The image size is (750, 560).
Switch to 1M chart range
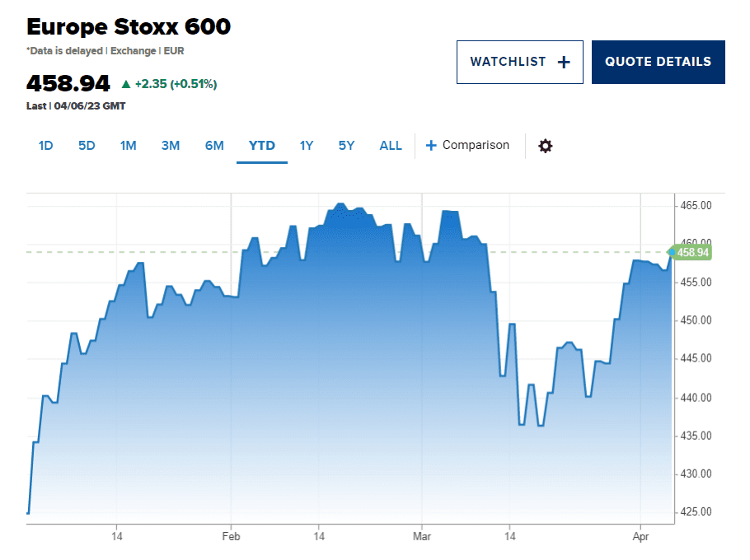(x=128, y=146)
